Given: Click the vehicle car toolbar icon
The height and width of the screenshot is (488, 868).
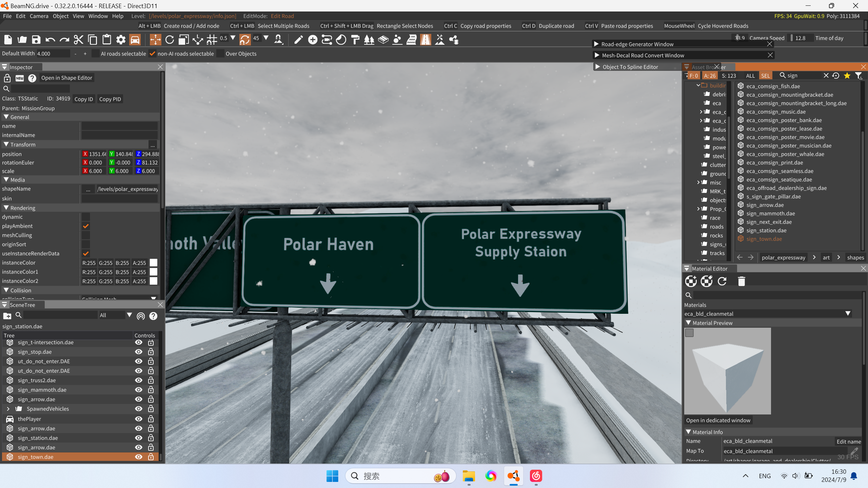Looking at the screenshot, I should (135, 40).
